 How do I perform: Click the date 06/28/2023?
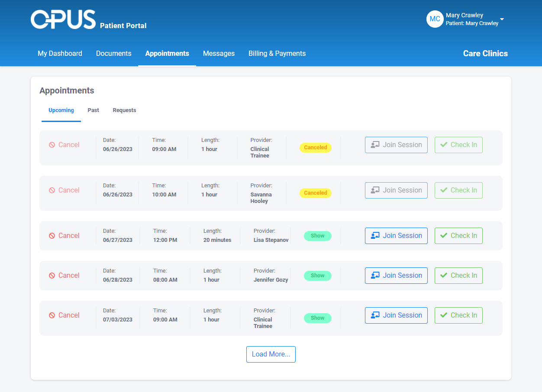click(118, 280)
